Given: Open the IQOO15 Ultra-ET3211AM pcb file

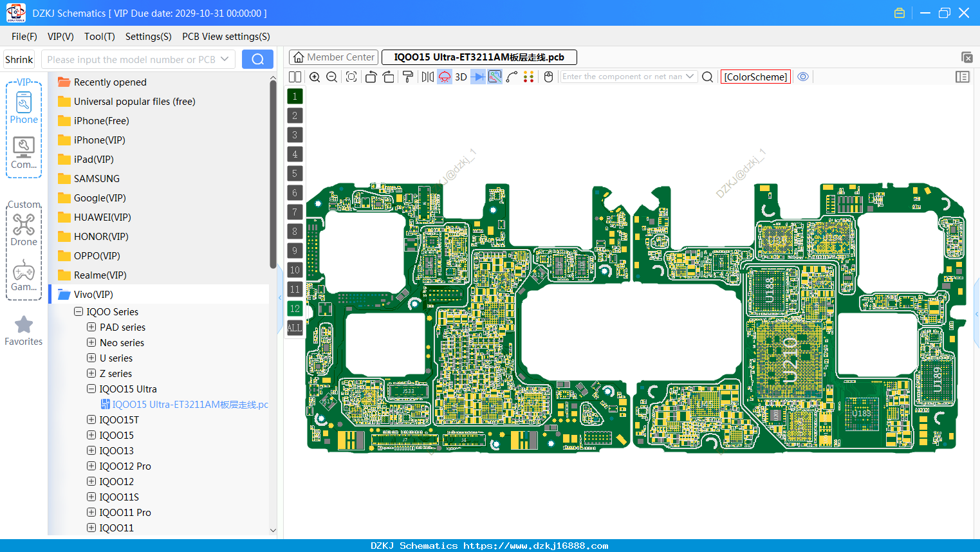Looking at the screenshot, I should tap(184, 404).
